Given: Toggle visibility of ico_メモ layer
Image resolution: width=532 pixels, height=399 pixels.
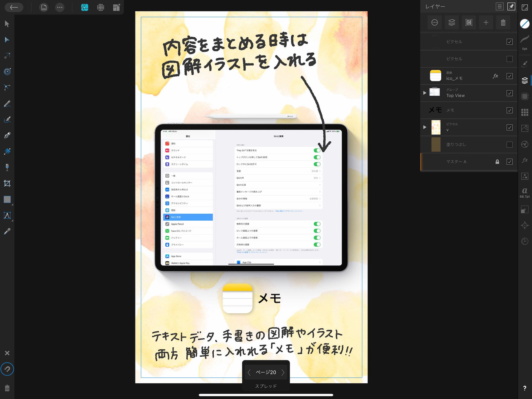Looking at the screenshot, I should pos(509,76).
